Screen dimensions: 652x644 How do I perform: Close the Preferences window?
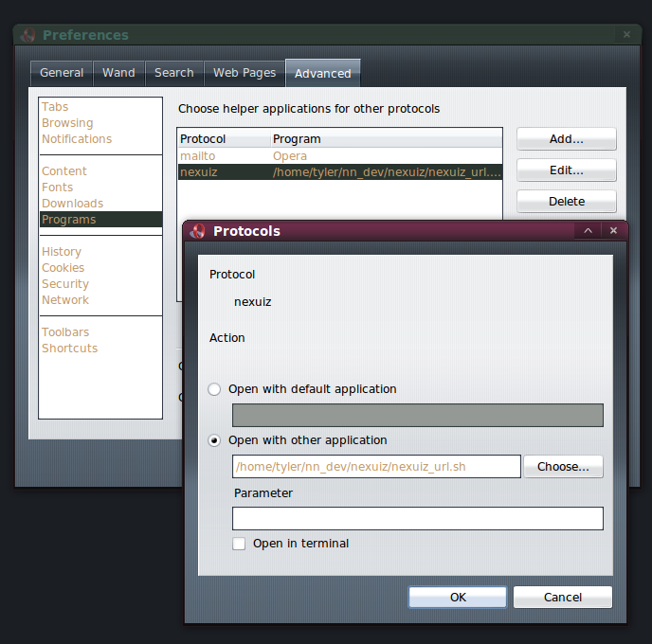point(626,34)
